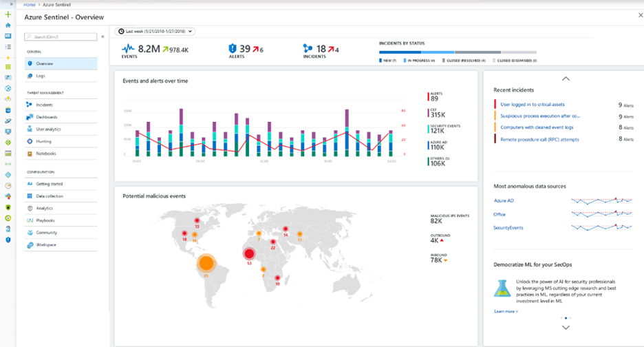The height and width of the screenshot is (347, 644).
Task: Open 'Remote procedure call (RPC) attempts' incident
Action: coord(539,139)
